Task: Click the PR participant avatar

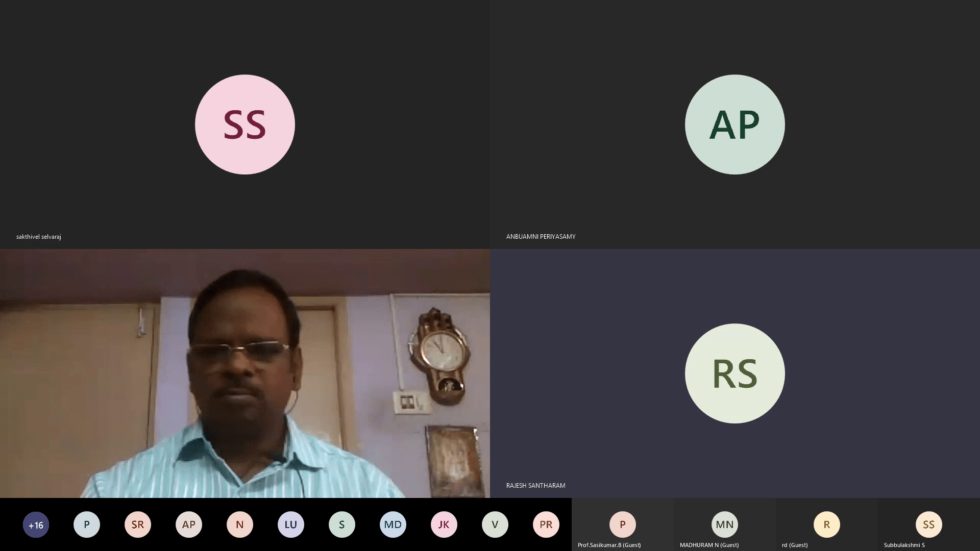Action: point(546,524)
